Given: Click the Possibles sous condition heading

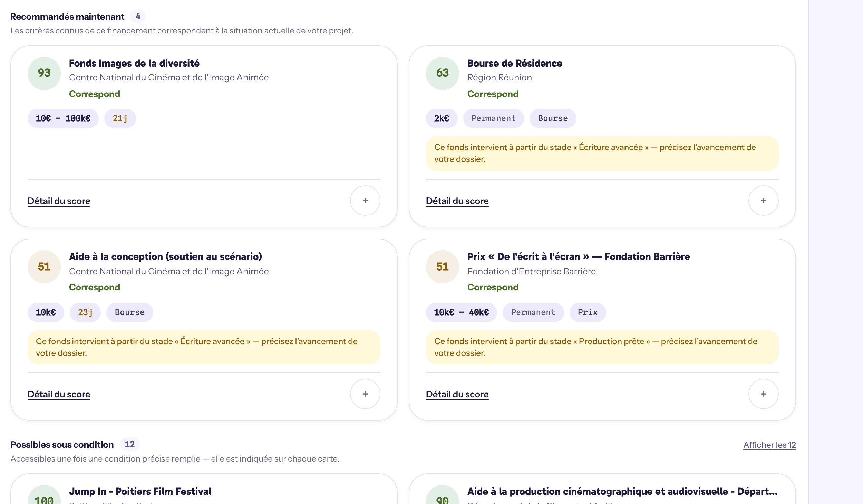Looking at the screenshot, I should 62,445.
